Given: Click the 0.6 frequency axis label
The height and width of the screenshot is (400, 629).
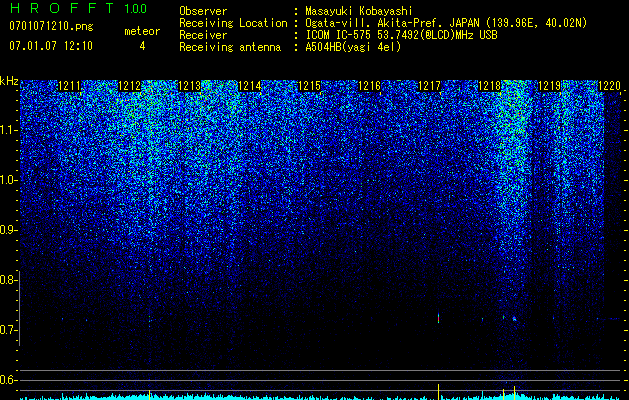Looking at the screenshot, I should pyautogui.click(x=8, y=380).
